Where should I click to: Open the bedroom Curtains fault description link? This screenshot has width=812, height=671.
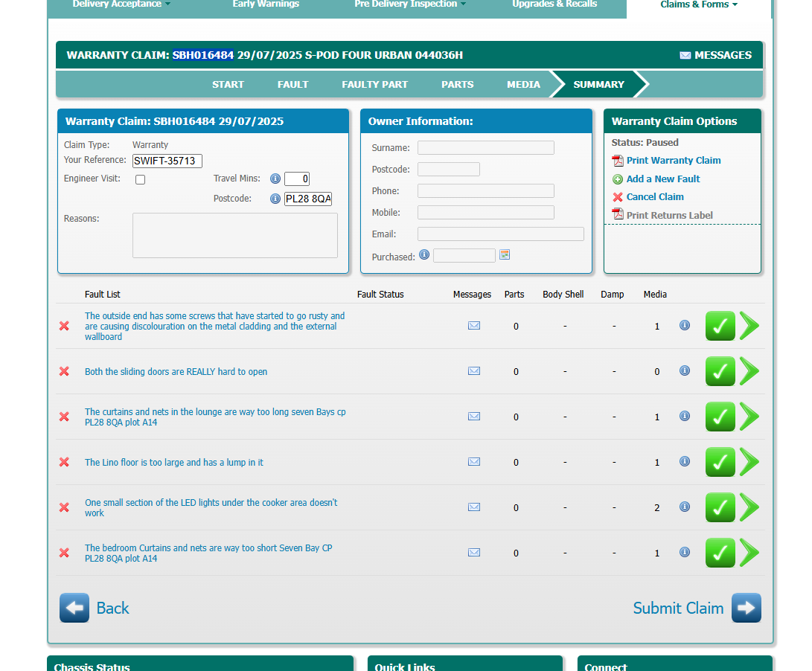click(x=208, y=553)
